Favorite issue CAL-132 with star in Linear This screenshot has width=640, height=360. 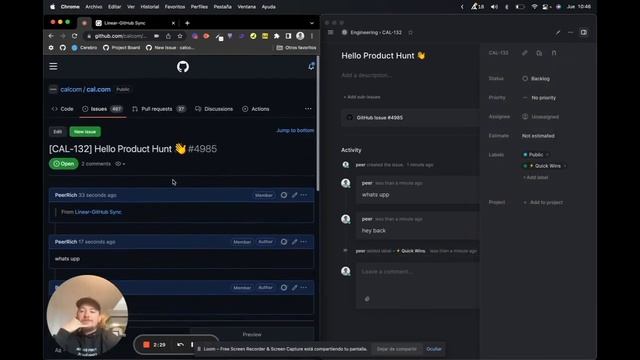[411, 32]
